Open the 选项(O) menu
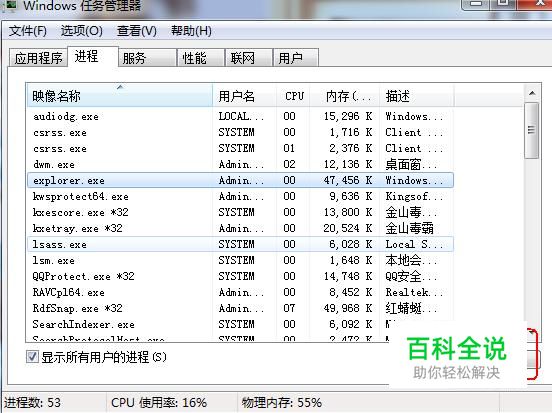This screenshot has height=413, width=552. [82, 31]
